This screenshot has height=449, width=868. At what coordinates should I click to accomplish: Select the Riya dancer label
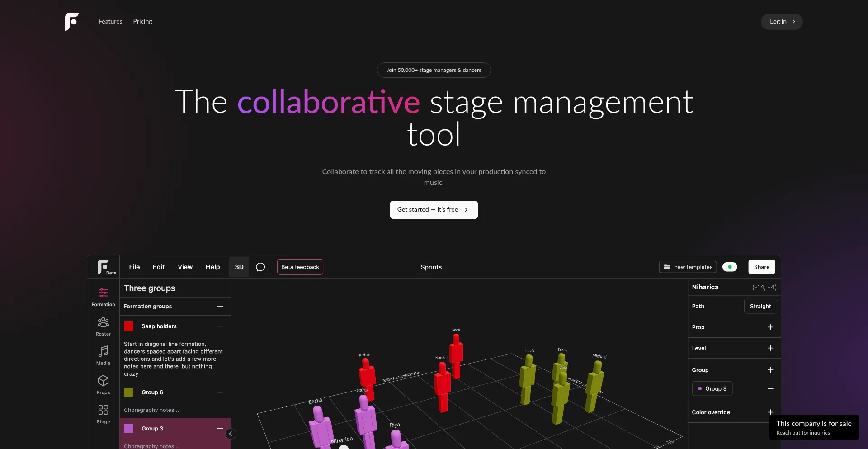point(395,425)
